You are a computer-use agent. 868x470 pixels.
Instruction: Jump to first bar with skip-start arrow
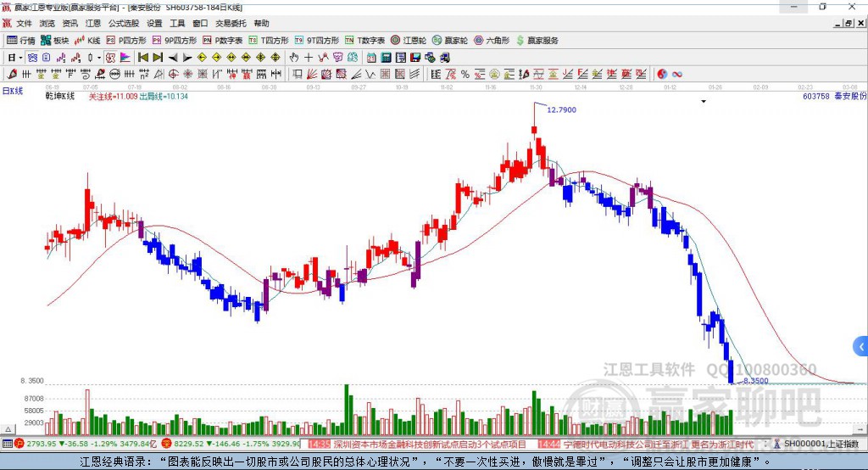[x=142, y=57]
